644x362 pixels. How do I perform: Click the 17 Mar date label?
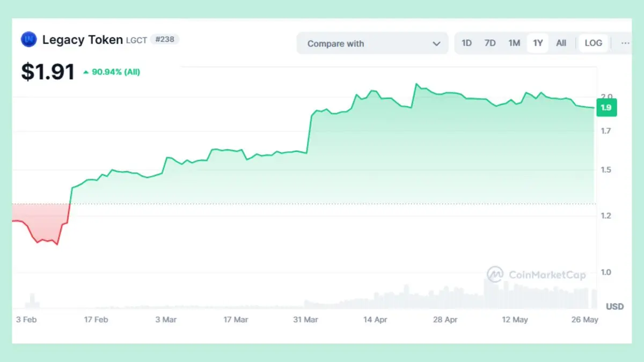coord(236,320)
